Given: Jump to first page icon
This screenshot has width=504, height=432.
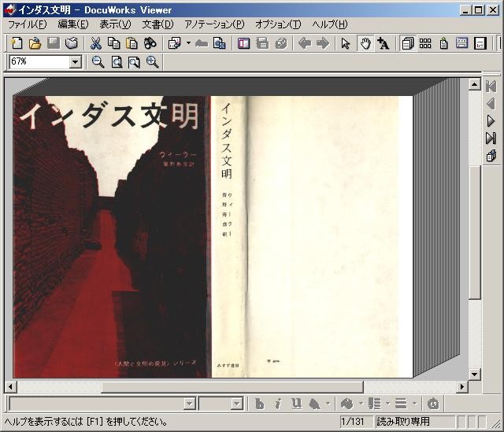Looking at the screenshot, I should click(491, 86).
